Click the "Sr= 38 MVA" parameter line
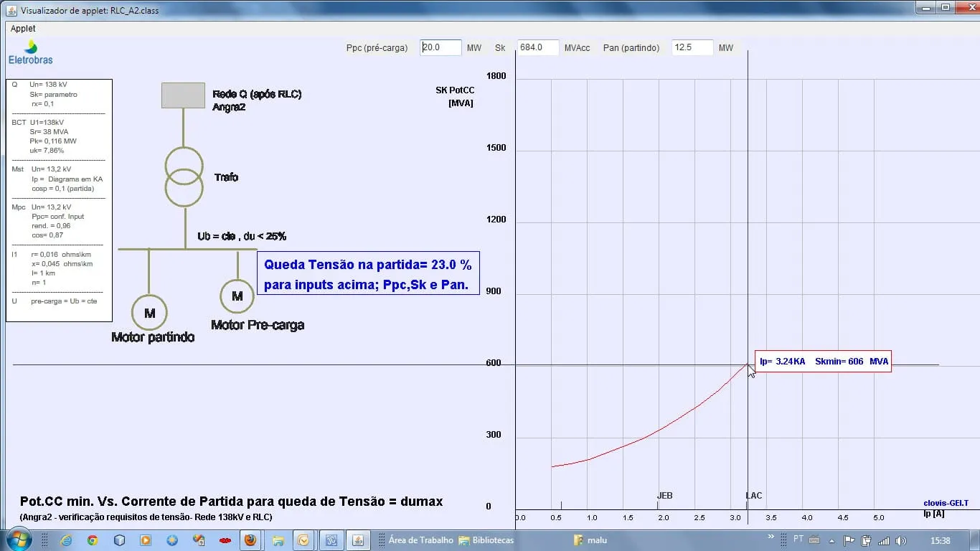This screenshot has width=980, height=551. [49, 132]
